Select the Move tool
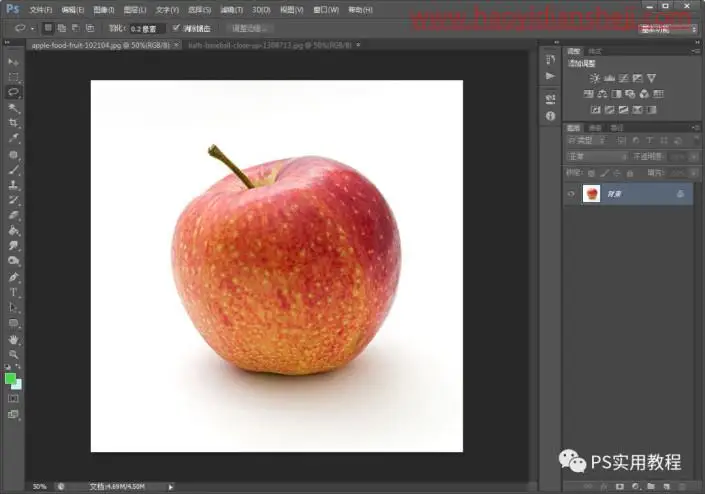705x494 pixels. [13, 62]
